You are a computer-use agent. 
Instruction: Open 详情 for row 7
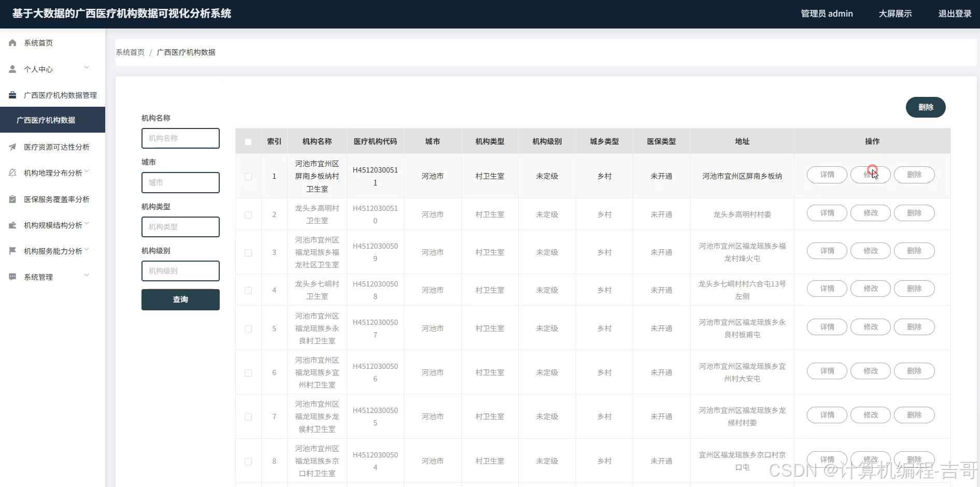point(827,415)
